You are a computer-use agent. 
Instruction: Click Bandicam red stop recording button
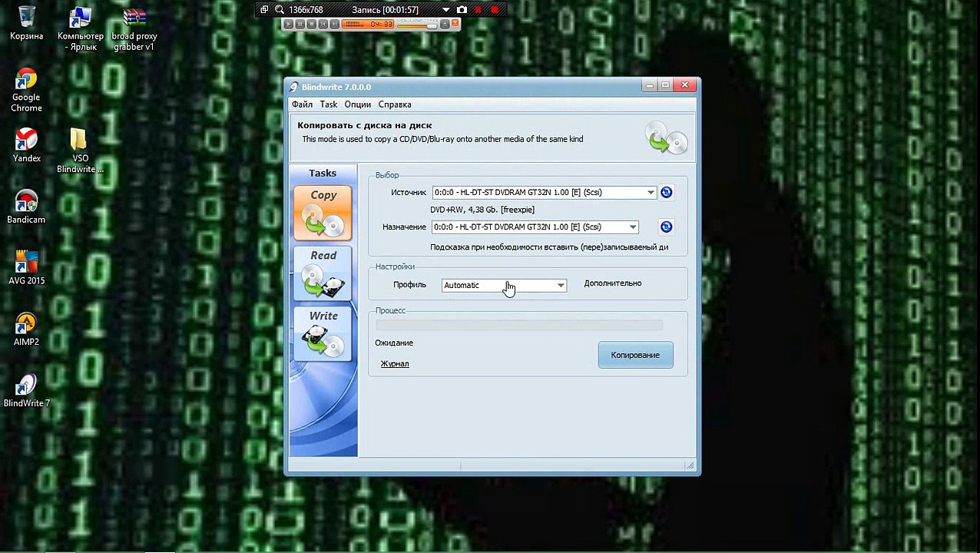(x=495, y=9)
